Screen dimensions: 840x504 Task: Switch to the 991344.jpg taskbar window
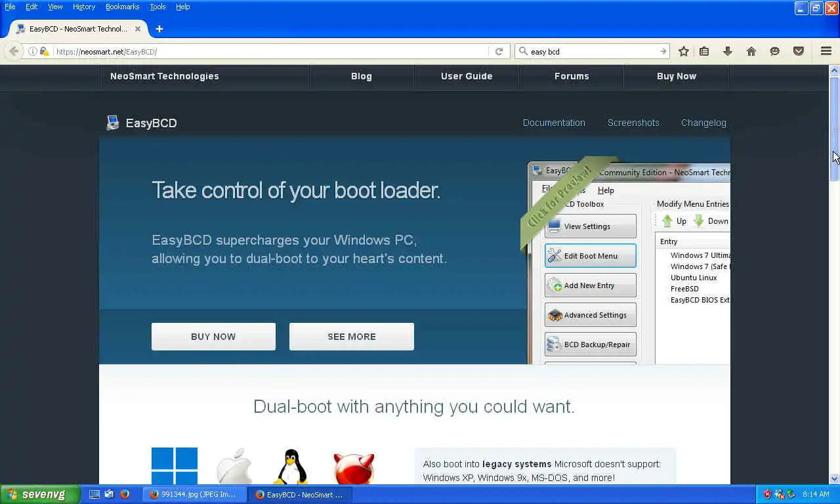coord(194,494)
